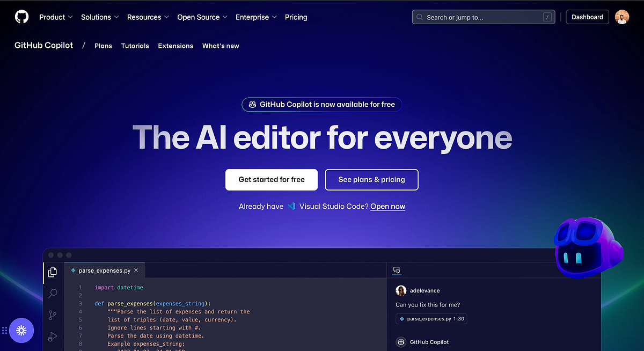Click the parse_expenses.py 1-30 file chip
The height and width of the screenshot is (351, 644).
coord(431,319)
